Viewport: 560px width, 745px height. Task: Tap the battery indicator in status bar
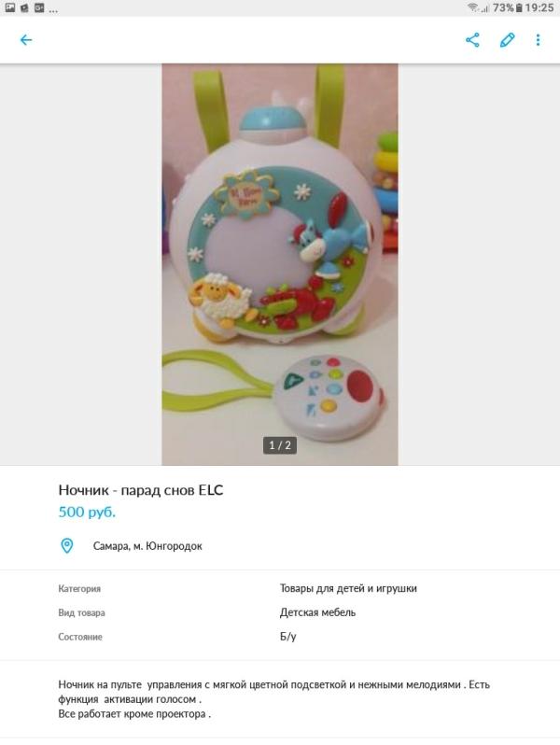pos(519,7)
